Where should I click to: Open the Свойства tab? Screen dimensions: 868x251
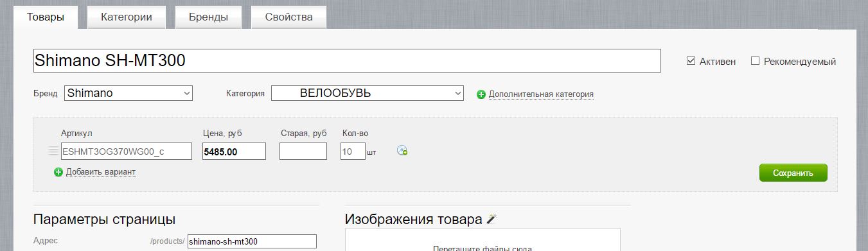[288, 17]
